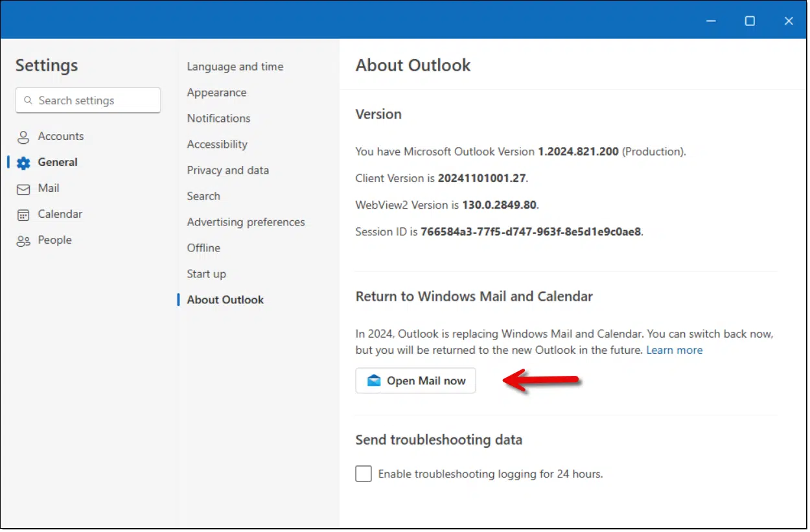Image resolution: width=810 pixels, height=532 pixels.
Task: Go to Privacy and data
Action: [227, 170]
